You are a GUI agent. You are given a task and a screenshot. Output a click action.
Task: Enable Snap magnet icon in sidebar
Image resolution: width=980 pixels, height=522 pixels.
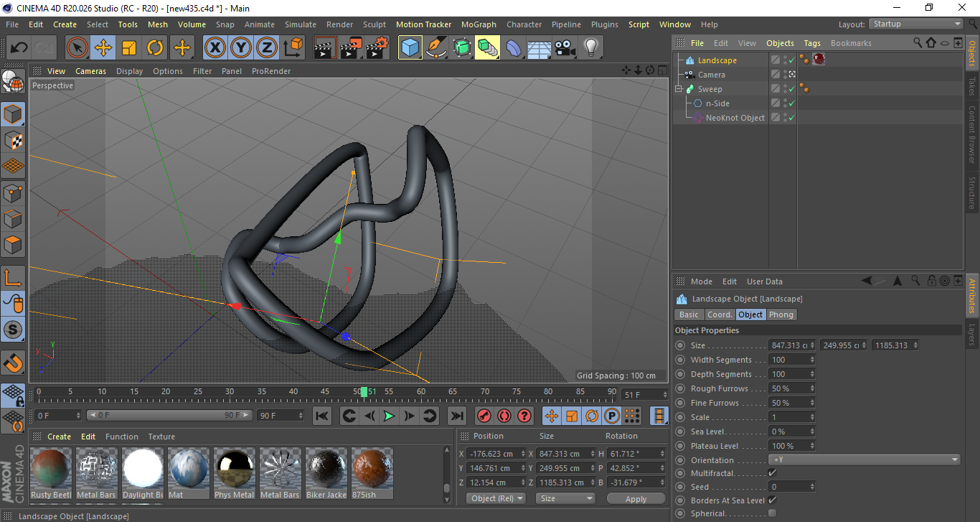[x=13, y=363]
